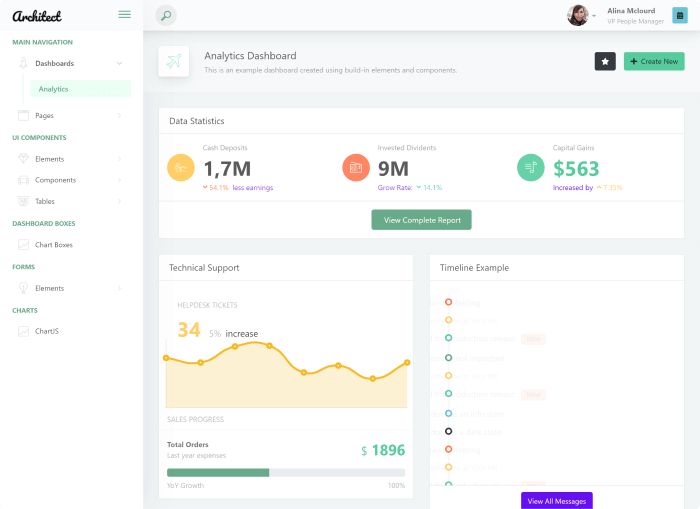Click the graph icon beside Chart Boxes

[23, 244]
